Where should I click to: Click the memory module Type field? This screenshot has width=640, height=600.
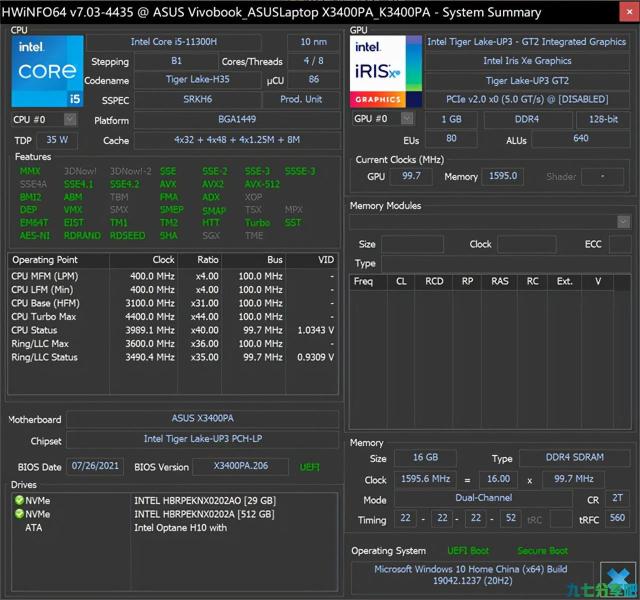pyautogui.click(x=506, y=264)
